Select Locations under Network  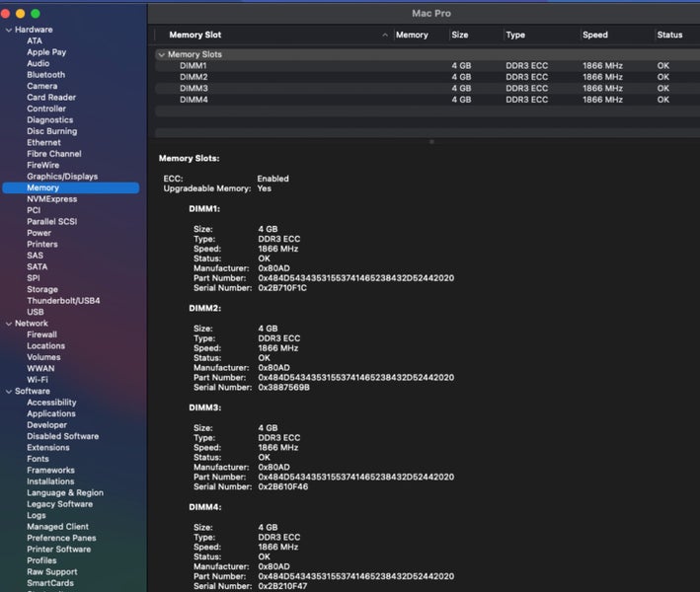coord(45,346)
